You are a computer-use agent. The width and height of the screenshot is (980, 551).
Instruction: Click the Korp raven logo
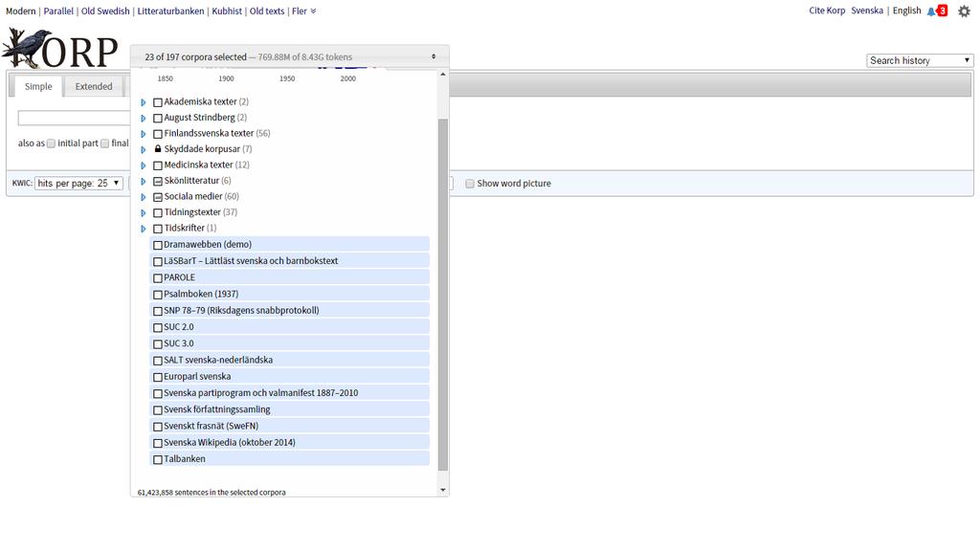point(60,48)
